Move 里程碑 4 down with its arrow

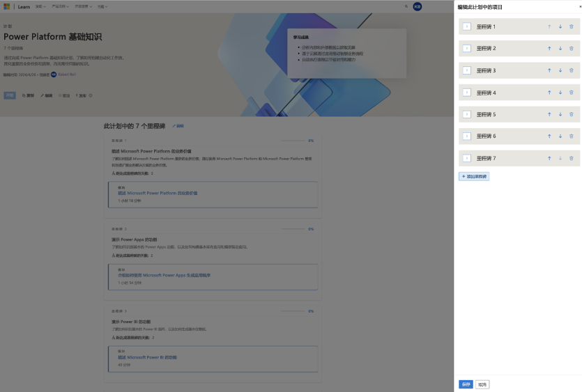coord(560,93)
